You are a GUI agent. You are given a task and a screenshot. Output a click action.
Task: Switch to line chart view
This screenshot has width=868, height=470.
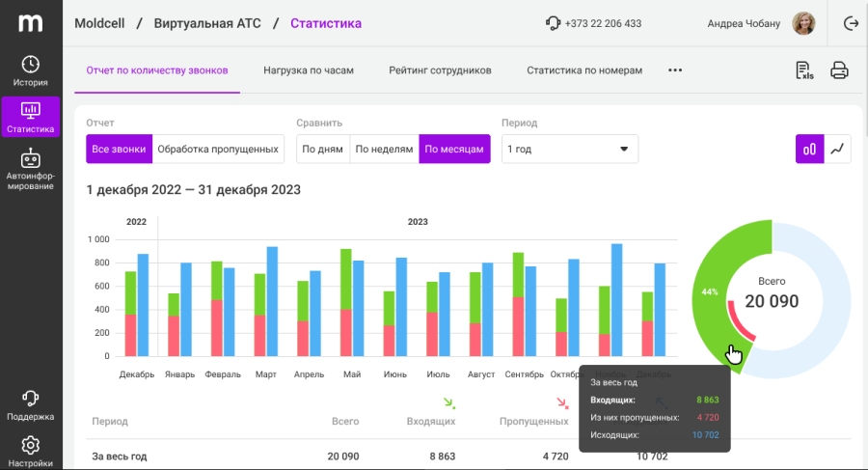(x=838, y=149)
